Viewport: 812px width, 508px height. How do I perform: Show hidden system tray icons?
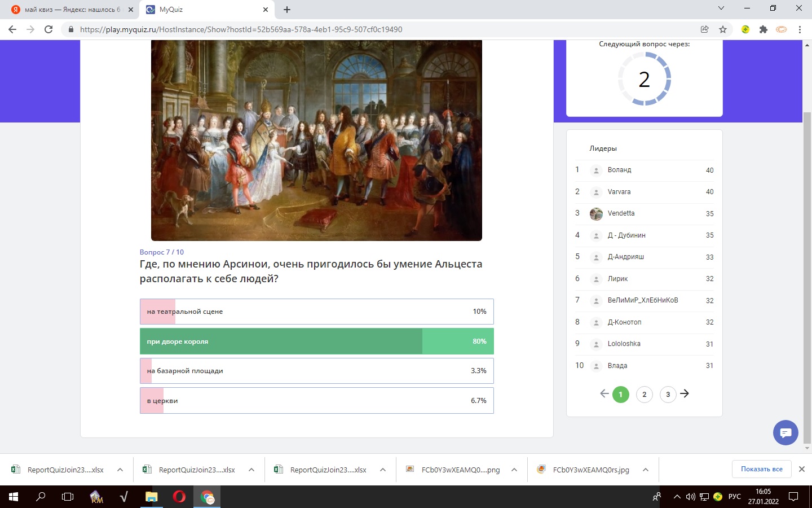click(677, 497)
